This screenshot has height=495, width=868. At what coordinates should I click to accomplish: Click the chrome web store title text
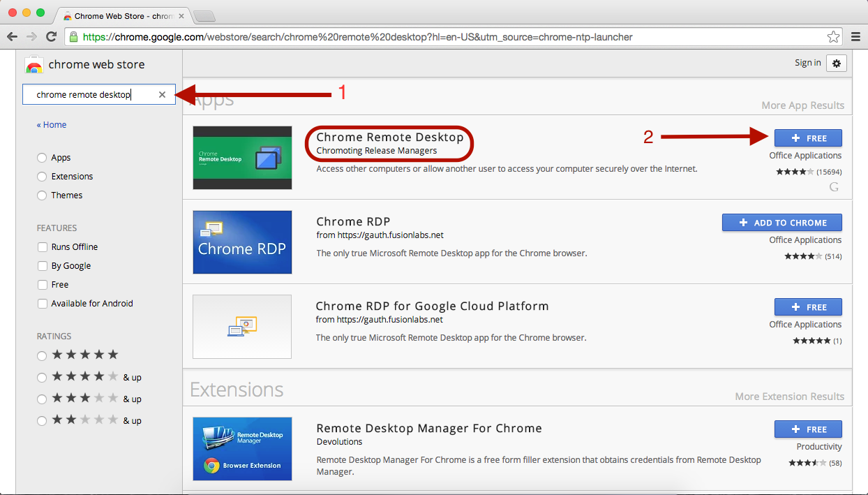tap(96, 65)
